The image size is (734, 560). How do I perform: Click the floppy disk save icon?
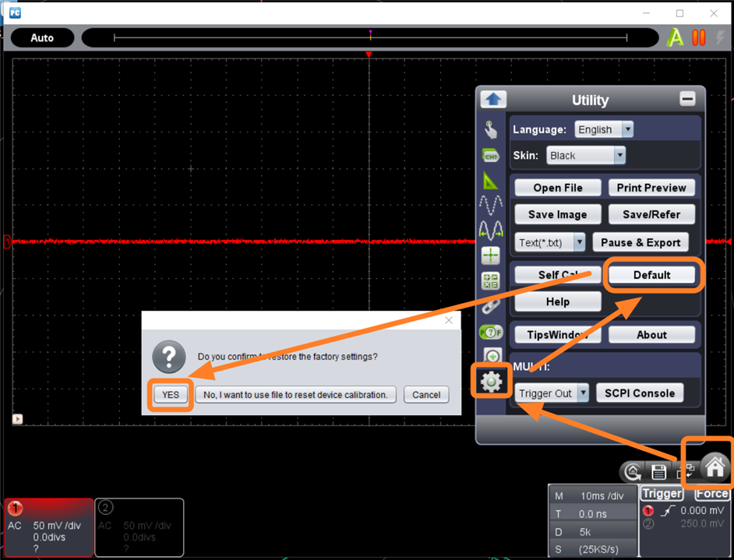pyautogui.click(x=658, y=471)
